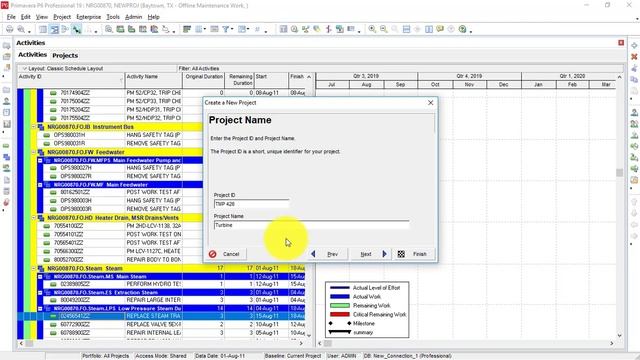Open Resources person icon in left sidebar
Screen dimensions: 640x360
pyautogui.click(x=7, y=101)
